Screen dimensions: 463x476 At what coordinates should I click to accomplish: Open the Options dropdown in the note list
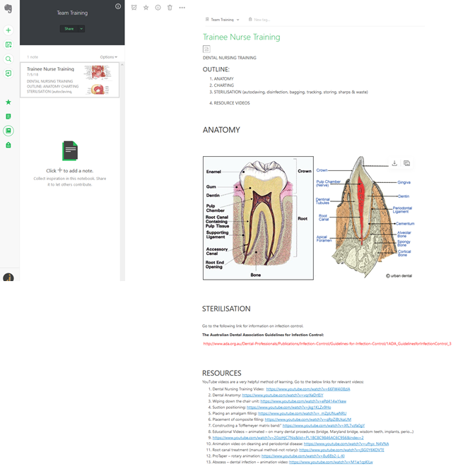pos(108,57)
